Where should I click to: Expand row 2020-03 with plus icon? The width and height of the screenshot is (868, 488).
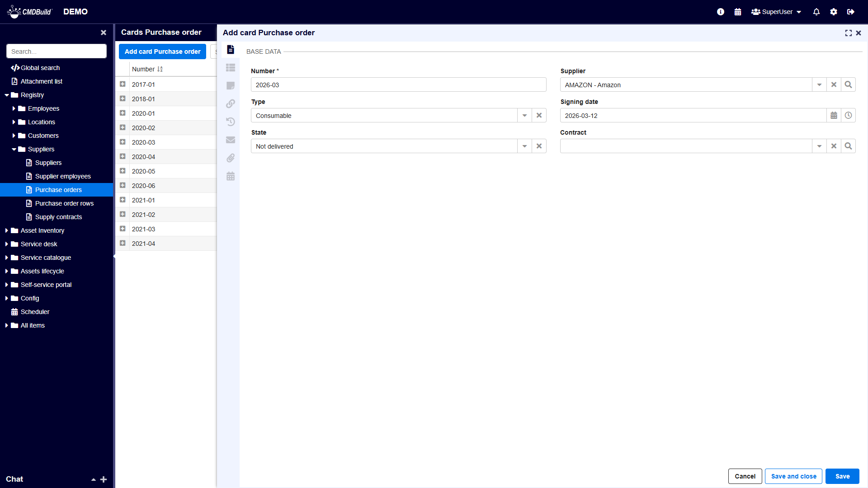(123, 142)
